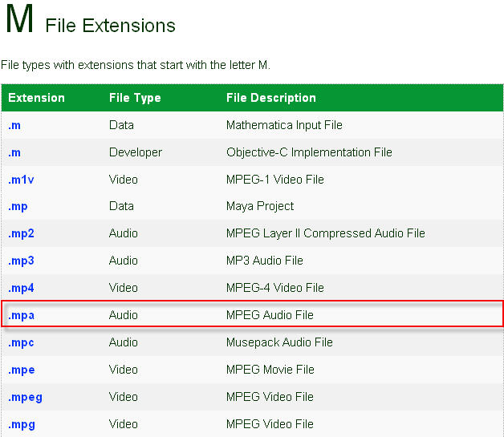The width and height of the screenshot is (504, 437).
Task: Click the File Type column header
Action: pyautogui.click(x=135, y=98)
